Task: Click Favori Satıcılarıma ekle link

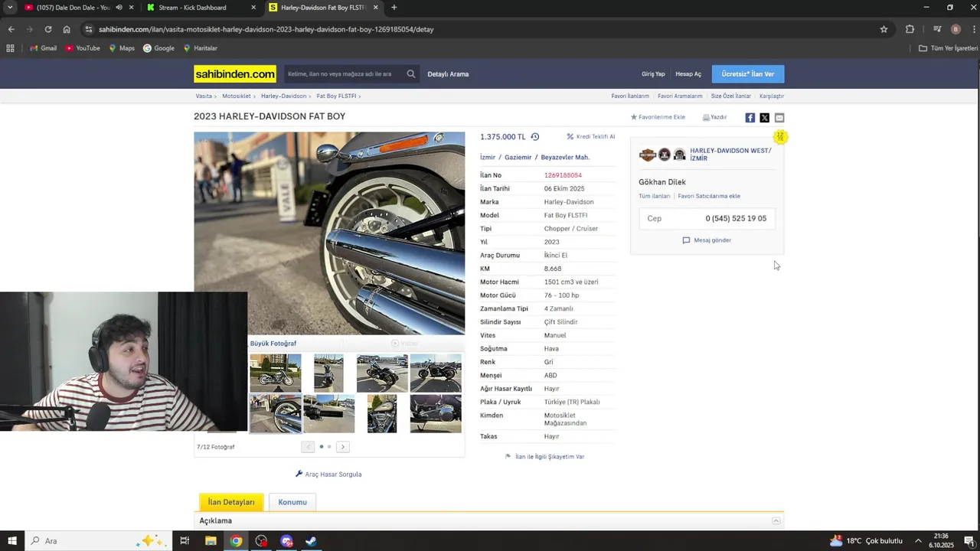Action: click(x=709, y=196)
